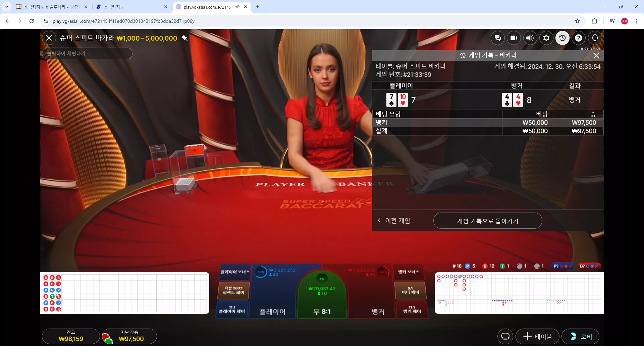
Task: Bookmark this page with star icon
Action: [578, 21]
